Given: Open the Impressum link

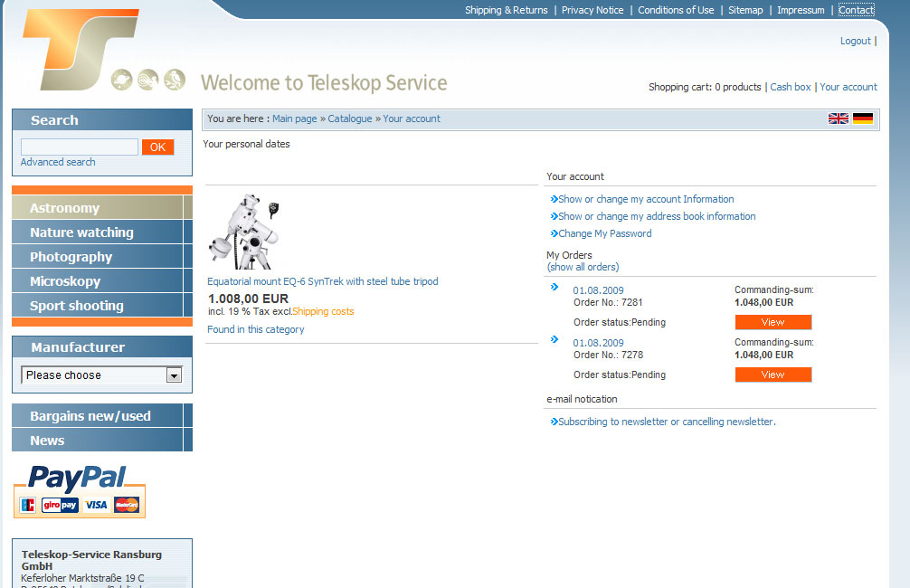Looking at the screenshot, I should (801, 10).
